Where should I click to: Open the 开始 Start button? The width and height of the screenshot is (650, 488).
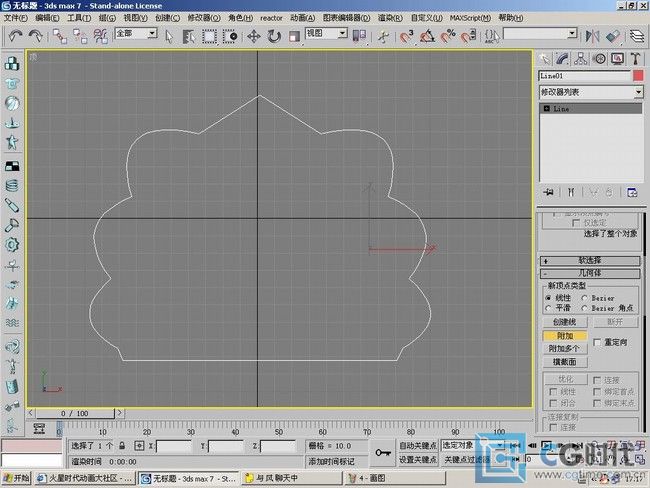coord(16,478)
